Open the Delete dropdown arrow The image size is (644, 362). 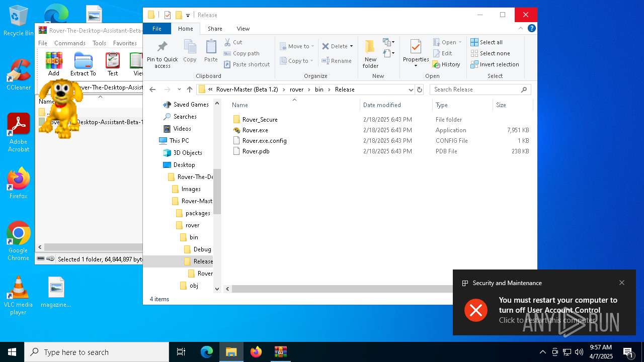tap(351, 46)
